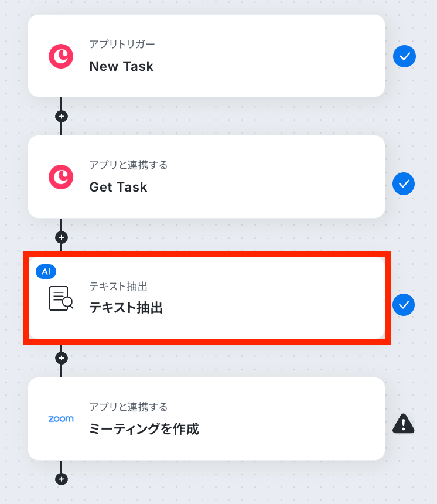Add step between Get Task and テキスト抽出
This screenshot has width=437, height=504.
click(62, 237)
